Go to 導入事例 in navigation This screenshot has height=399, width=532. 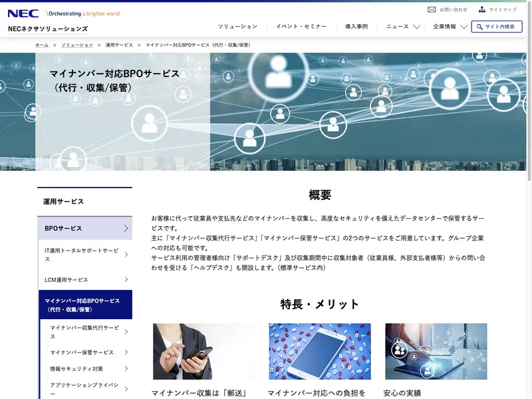pos(356,27)
